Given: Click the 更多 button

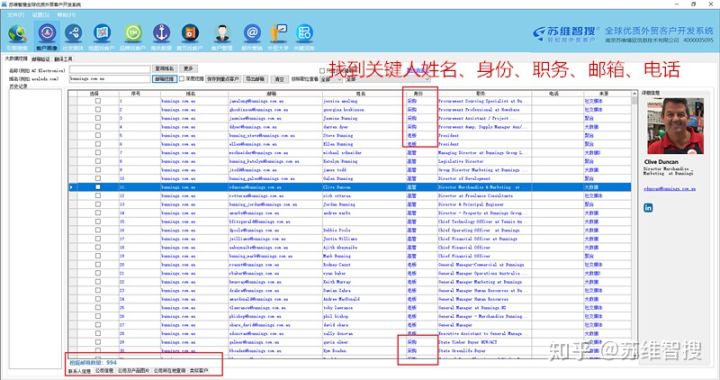Looking at the screenshot, I should 188,68.
